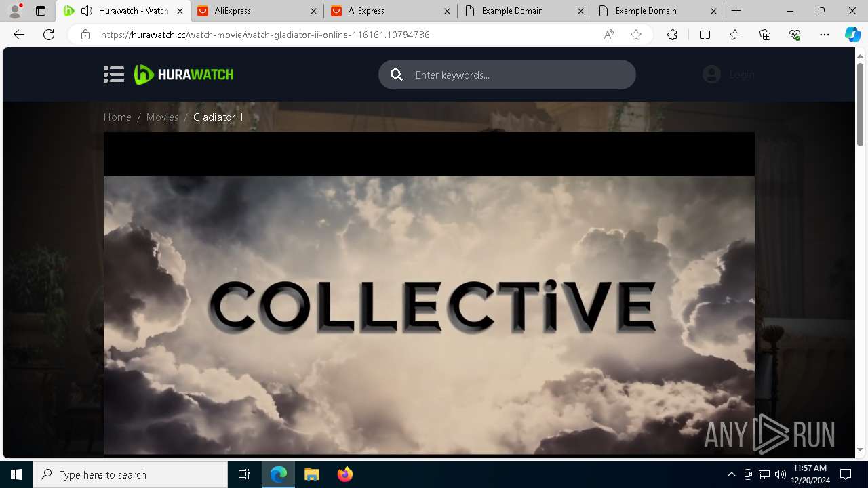The image size is (868, 488).
Task: Click the Hurawatch logo
Action: click(x=184, y=75)
